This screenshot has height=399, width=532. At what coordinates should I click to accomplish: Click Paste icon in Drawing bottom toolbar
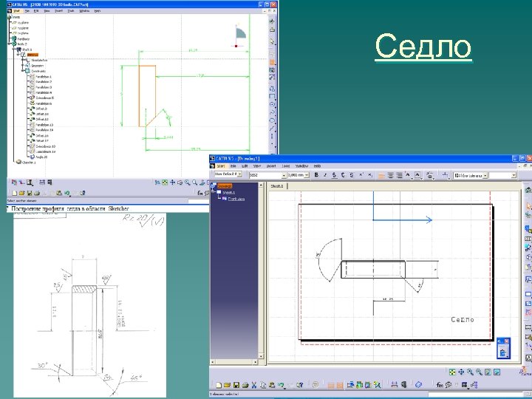pos(272,385)
